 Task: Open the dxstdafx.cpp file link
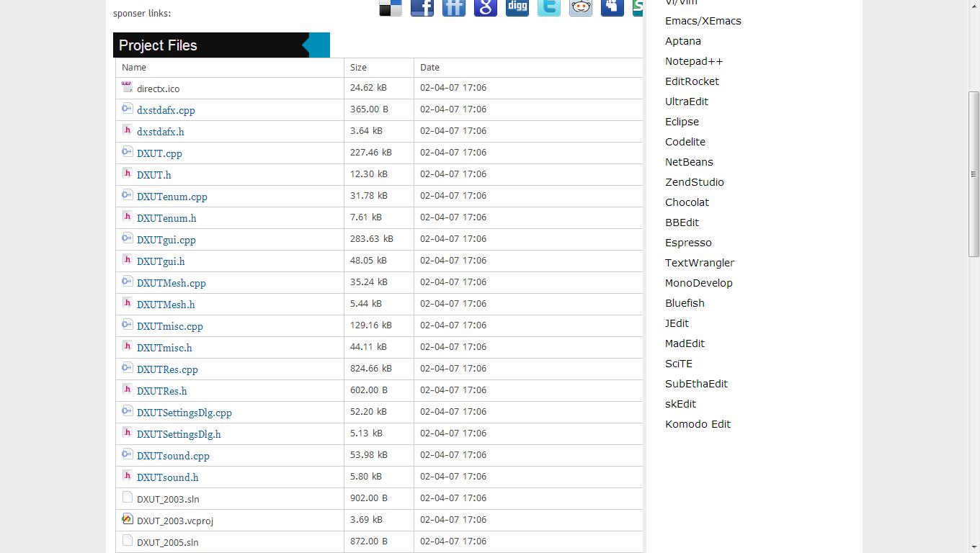tap(166, 110)
